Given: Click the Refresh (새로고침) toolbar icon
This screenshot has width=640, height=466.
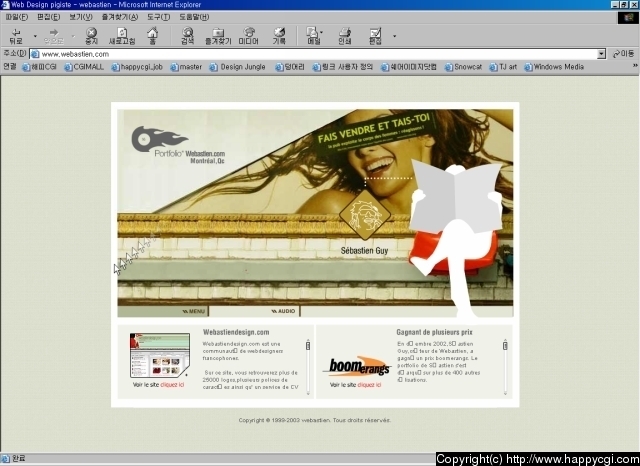Looking at the screenshot, I should pyautogui.click(x=122, y=36).
